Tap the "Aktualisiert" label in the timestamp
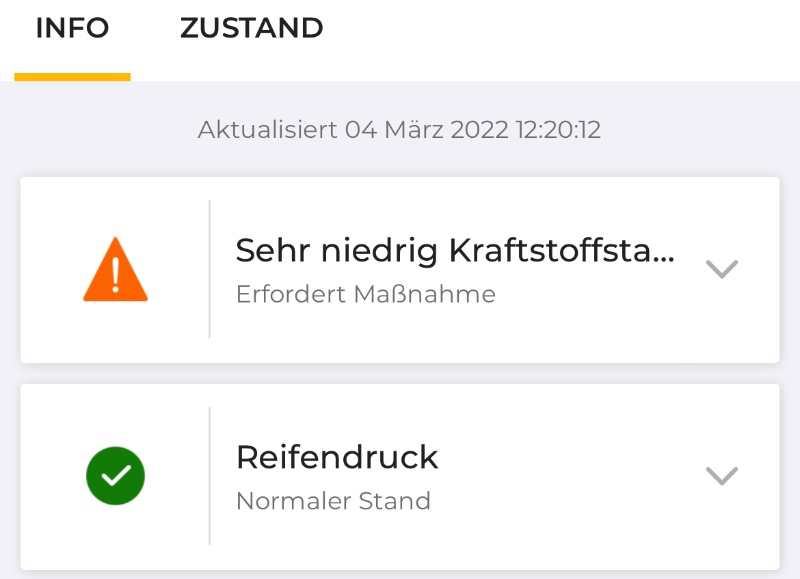The height and width of the screenshot is (579, 800). [x=267, y=130]
